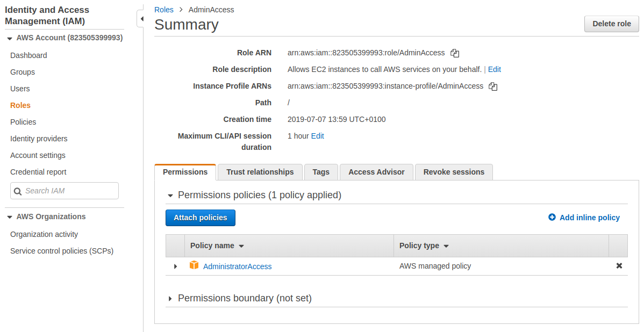Open Identity providers in the sidebar
The height and width of the screenshot is (332, 644).
[39, 139]
